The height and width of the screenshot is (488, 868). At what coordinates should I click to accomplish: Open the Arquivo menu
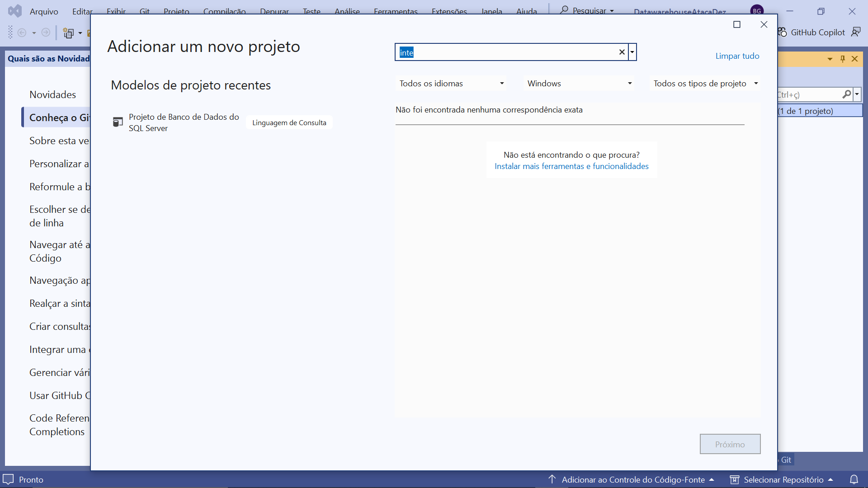44,11
